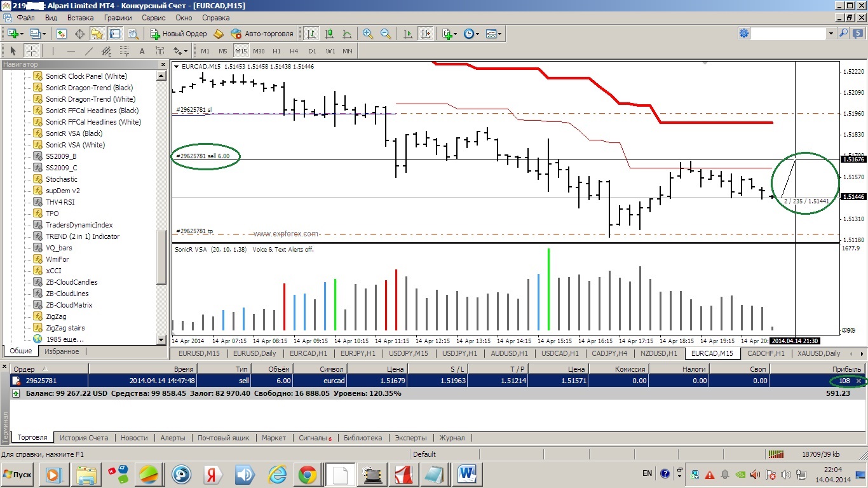Open Google Chrome from the taskbar
868x488 pixels.
308,475
